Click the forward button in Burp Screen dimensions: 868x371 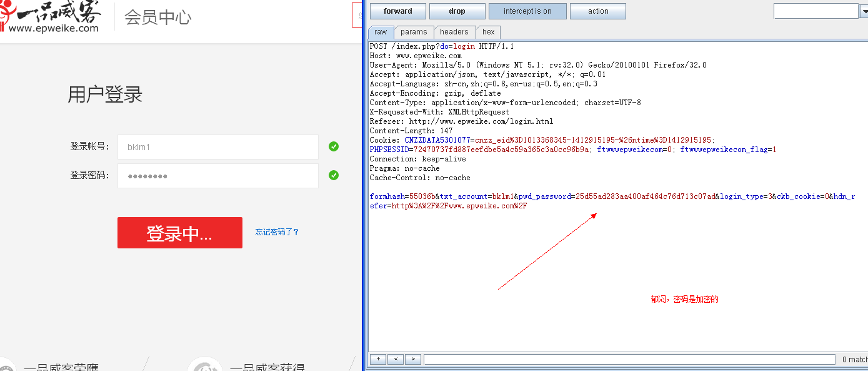pos(398,11)
